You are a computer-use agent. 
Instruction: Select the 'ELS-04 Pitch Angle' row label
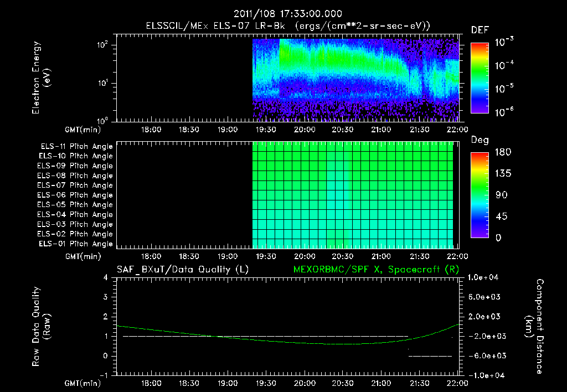(x=75, y=215)
